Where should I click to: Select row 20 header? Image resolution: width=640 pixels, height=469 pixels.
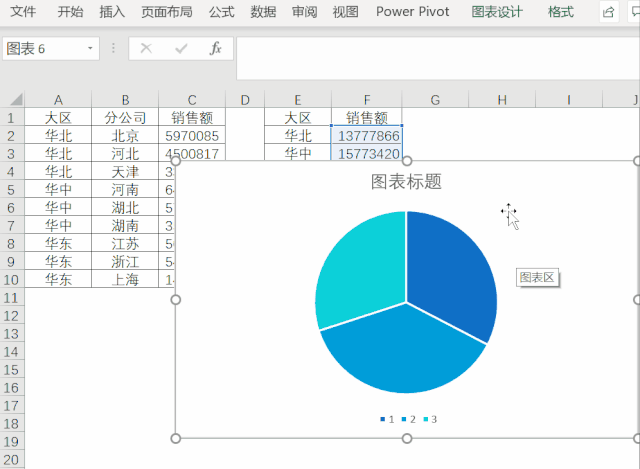point(11,460)
